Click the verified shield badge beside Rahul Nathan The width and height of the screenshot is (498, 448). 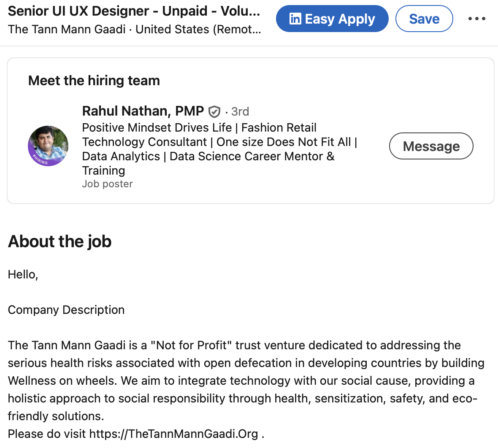pos(214,112)
